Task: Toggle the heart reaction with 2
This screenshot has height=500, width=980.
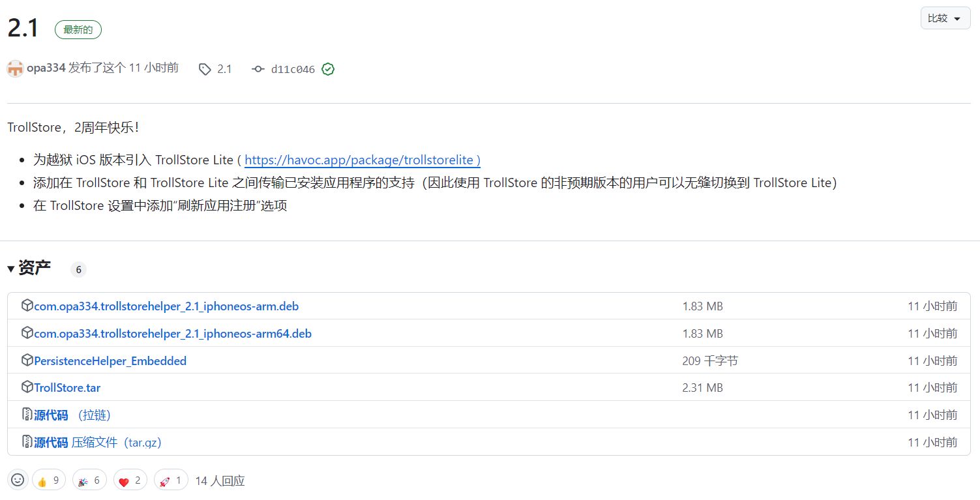Action: point(130,481)
